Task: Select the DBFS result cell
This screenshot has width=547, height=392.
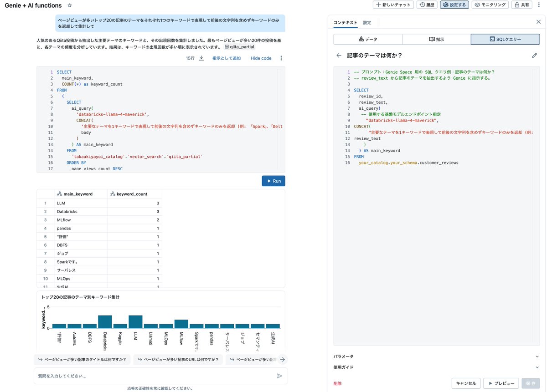Action: 80,245
